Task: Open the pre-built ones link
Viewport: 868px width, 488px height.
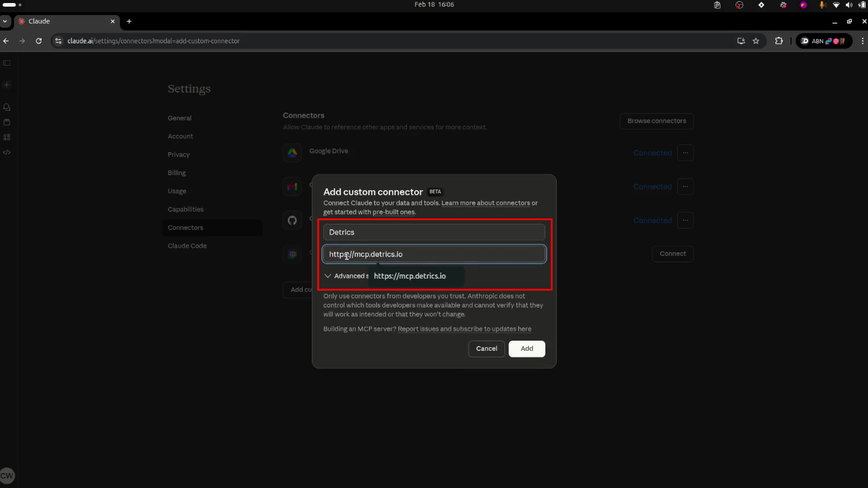Action: pos(393,212)
